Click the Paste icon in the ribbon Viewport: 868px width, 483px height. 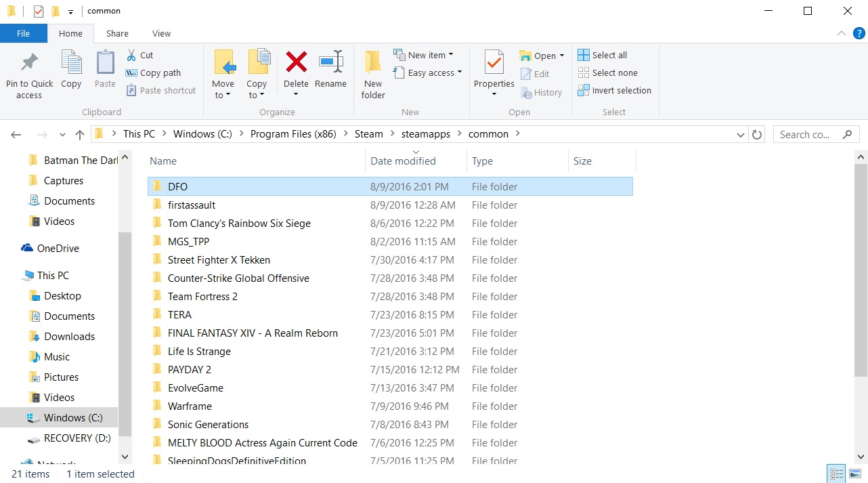coord(105,62)
